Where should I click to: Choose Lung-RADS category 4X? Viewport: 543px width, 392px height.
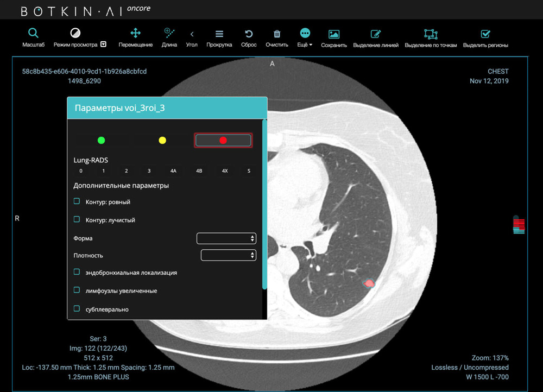(x=225, y=171)
